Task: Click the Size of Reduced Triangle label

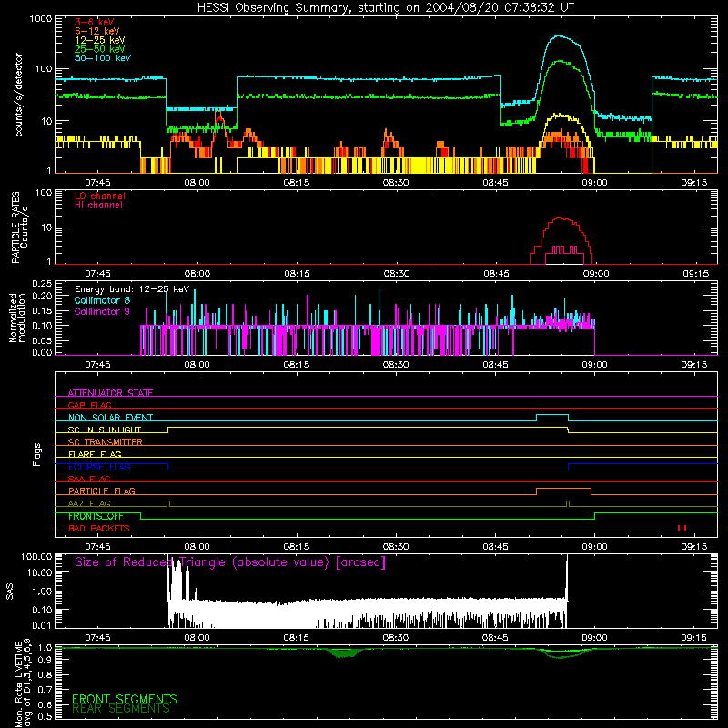Action: pos(230,562)
